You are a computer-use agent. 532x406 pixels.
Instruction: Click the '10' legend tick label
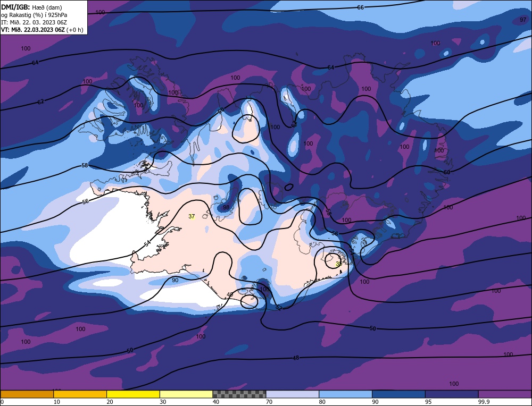coord(57,402)
